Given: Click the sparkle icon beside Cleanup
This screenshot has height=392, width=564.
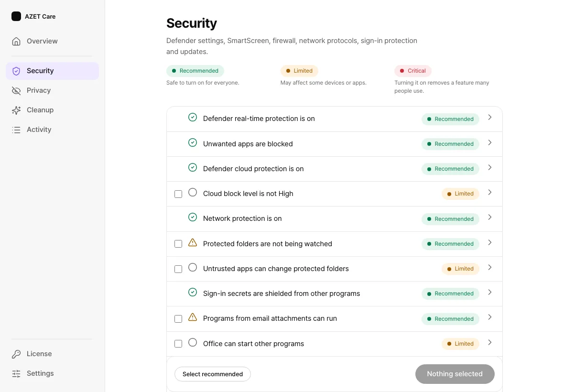Looking at the screenshot, I should pos(16,110).
